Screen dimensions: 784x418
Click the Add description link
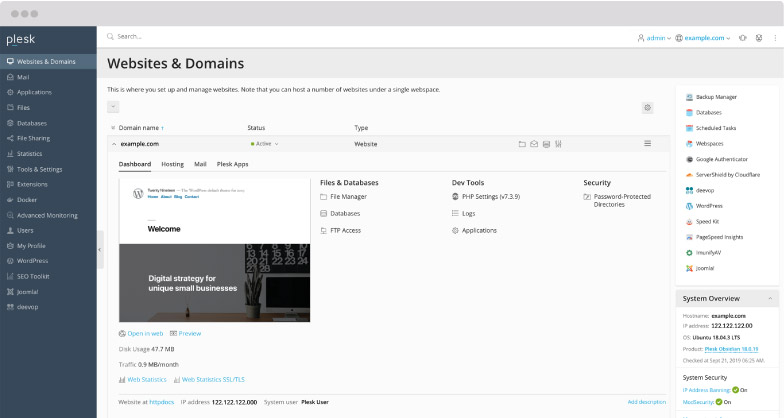646,402
